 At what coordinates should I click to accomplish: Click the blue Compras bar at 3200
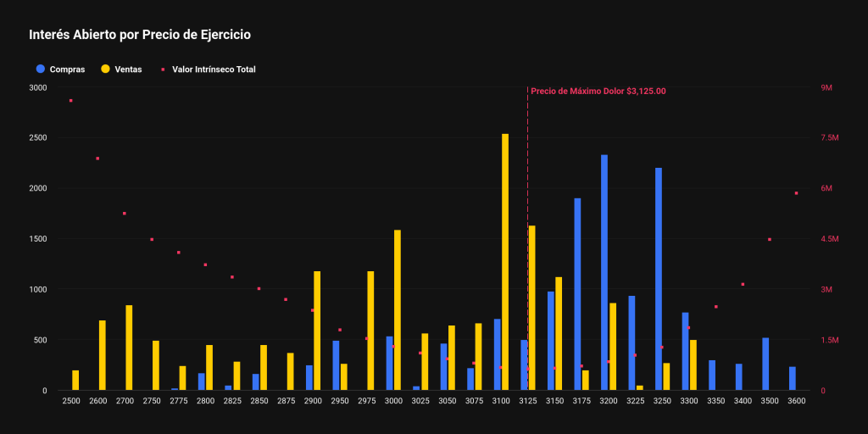click(x=604, y=273)
